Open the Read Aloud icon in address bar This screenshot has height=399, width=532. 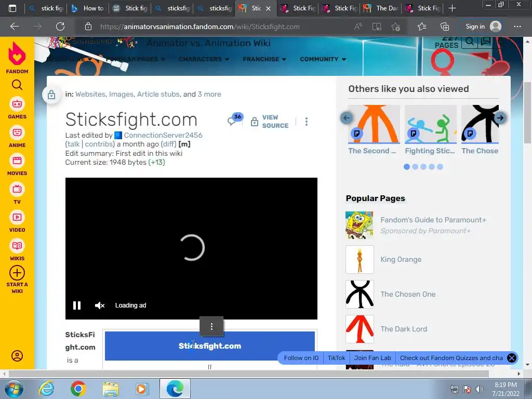point(358,26)
